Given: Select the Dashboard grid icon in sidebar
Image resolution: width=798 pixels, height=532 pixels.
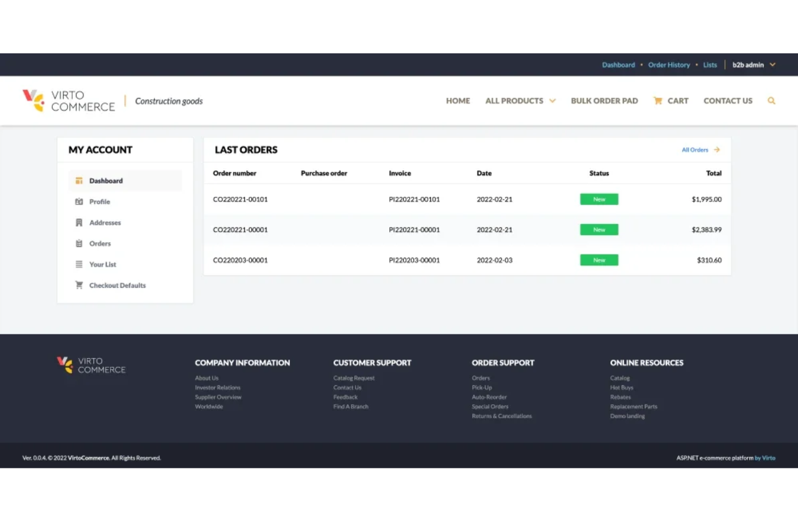Looking at the screenshot, I should coord(79,180).
